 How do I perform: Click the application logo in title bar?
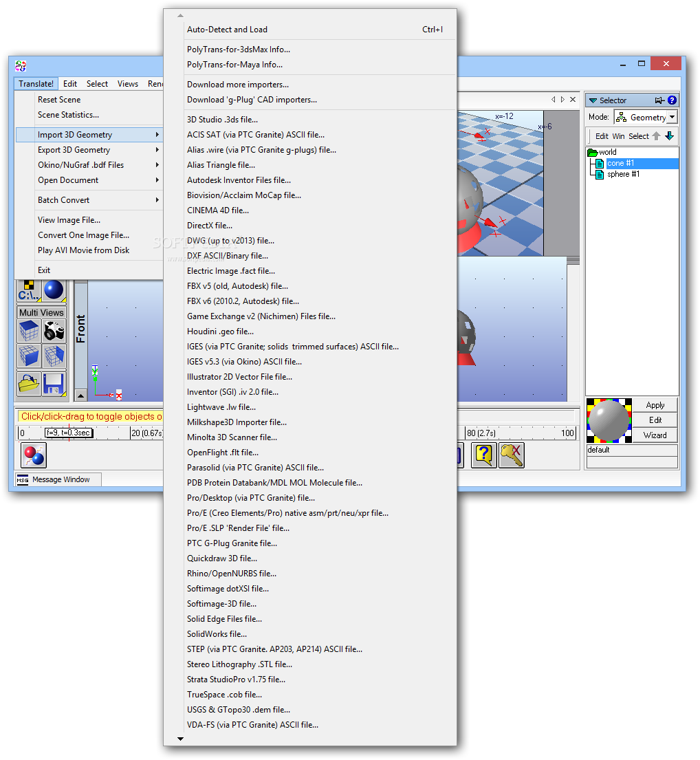coord(21,65)
